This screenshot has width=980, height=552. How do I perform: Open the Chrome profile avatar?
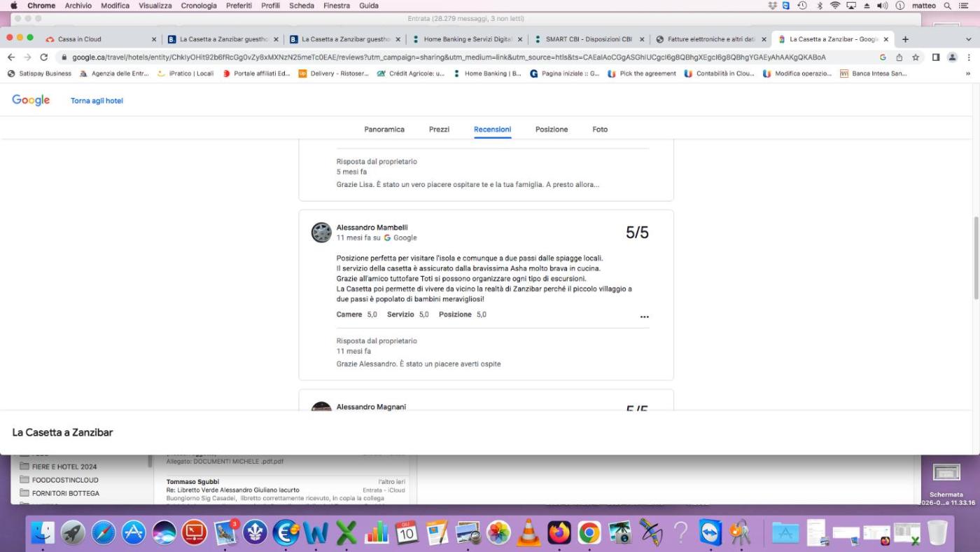pos(952,57)
